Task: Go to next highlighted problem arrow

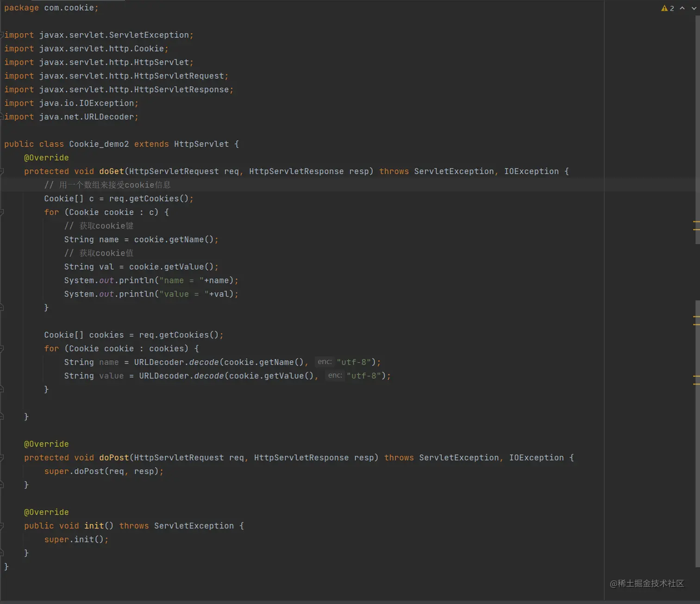Action: pos(694,8)
